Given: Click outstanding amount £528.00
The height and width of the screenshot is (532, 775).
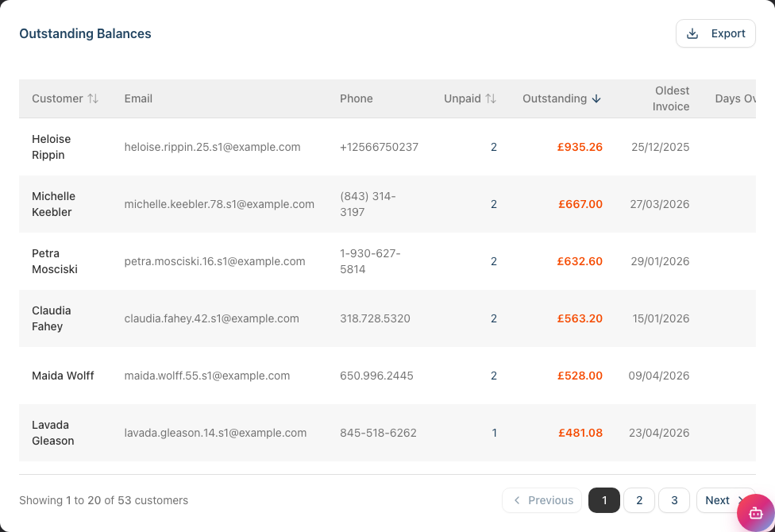Looking at the screenshot, I should 580,376.
